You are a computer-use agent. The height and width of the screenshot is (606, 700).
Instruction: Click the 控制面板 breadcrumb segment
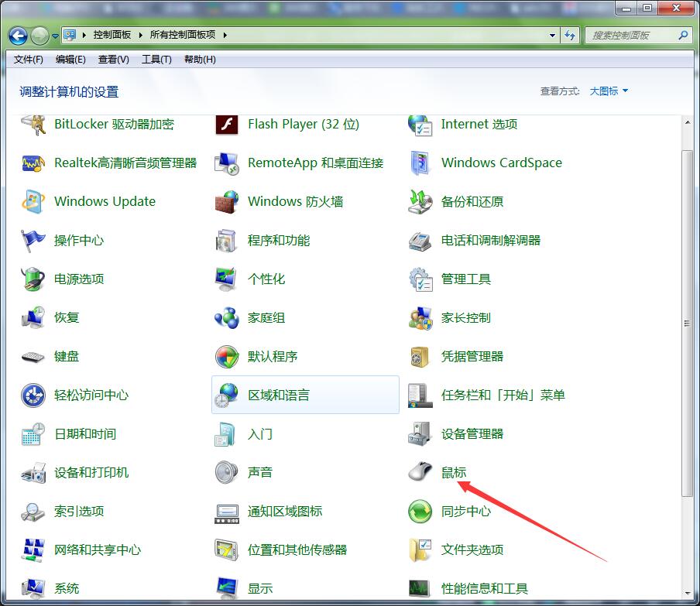pyautogui.click(x=112, y=35)
